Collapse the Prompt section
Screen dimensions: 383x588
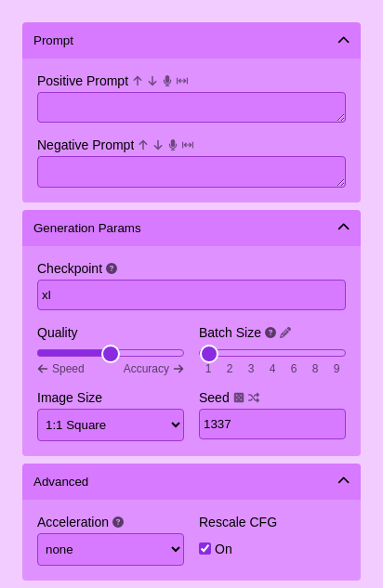coord(344,40)
